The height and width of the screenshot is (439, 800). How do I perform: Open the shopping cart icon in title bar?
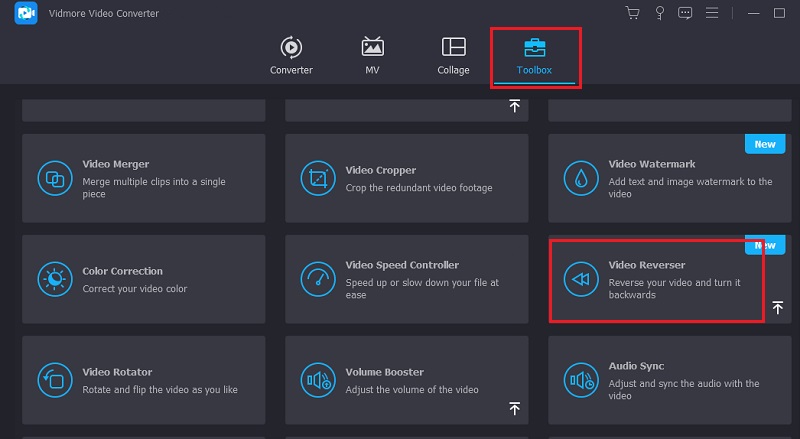click(x=632, y=13)
